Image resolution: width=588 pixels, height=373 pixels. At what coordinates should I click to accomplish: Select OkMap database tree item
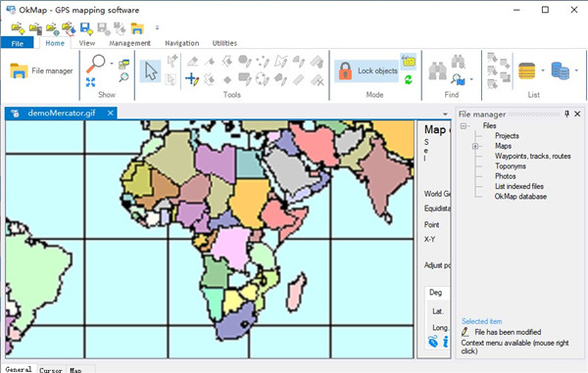click(520, 196)
